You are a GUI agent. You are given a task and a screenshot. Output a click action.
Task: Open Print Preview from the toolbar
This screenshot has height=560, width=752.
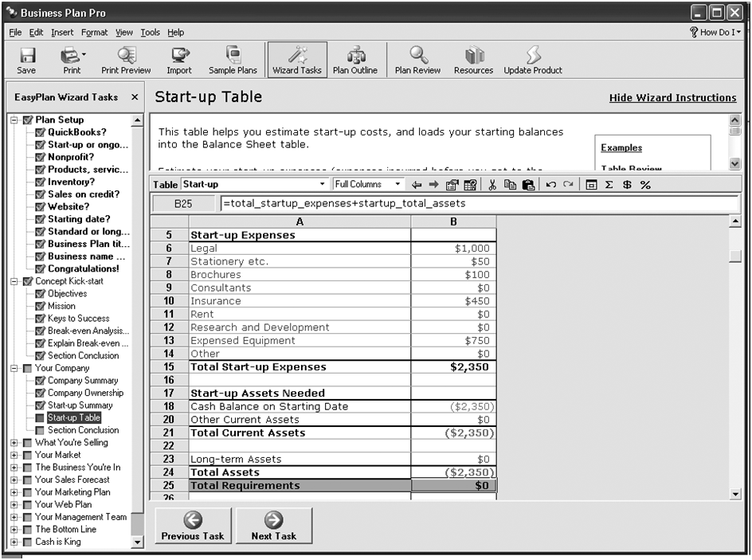click(x=126, y=60)
